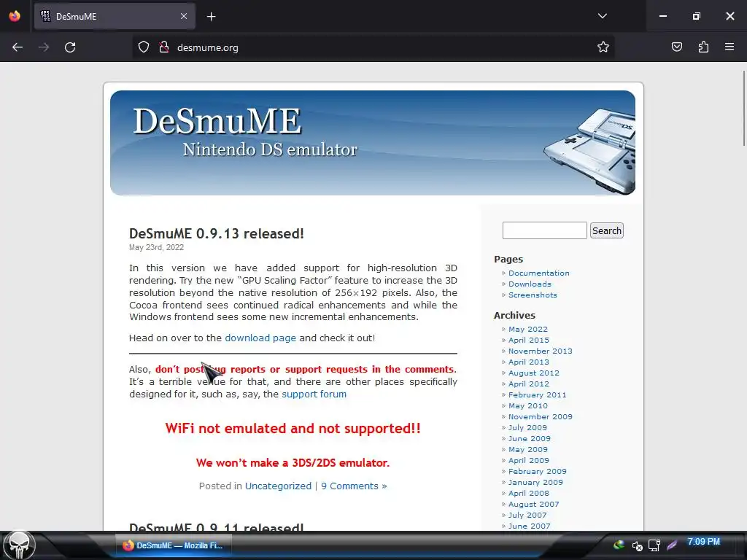Screen dimensions: 747x560
Task: Open the July 2007 archive
Action: (527, 516)
